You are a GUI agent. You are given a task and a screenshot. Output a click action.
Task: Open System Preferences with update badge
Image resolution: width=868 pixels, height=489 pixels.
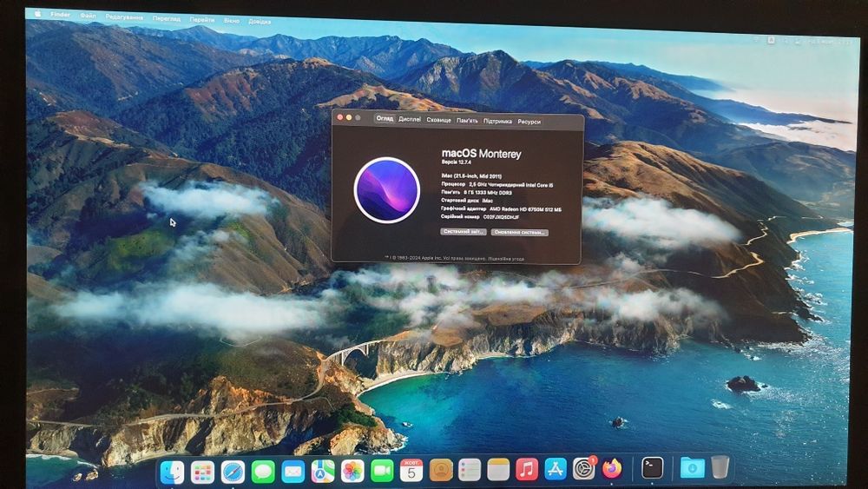(x=584, y=468)
